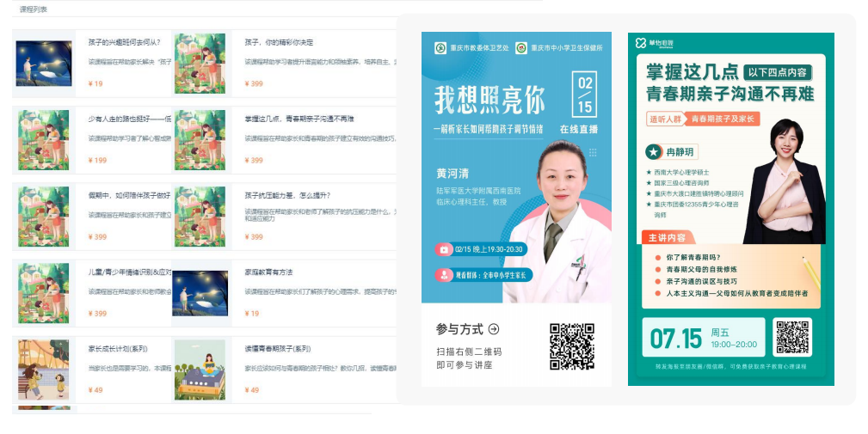Image resolution: width=868 pixels, height=434 pixels.
Task: Click the person icon before 观看群体 badge
Action: pos(444,275)
